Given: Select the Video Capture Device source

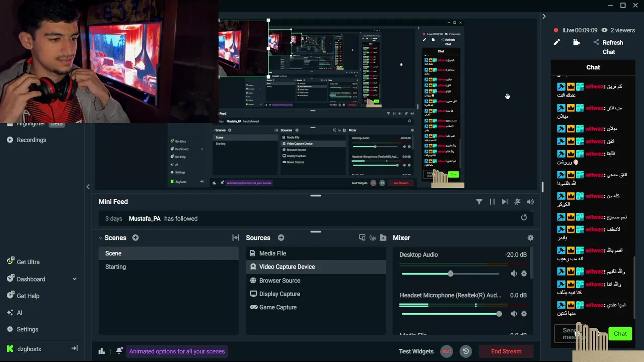Looking at the screenshot, I should (x=316, y=267).
